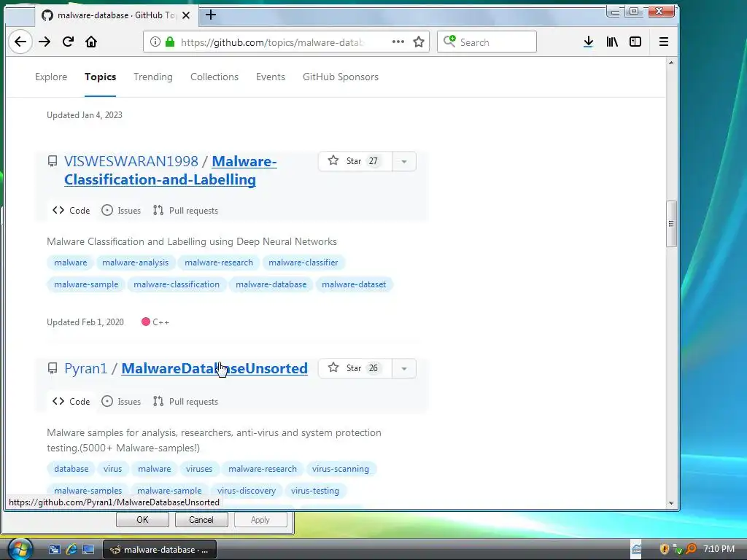Screen dimensions: 747x560
Task: Click in the browser Search field
Action: pos(487,42)
